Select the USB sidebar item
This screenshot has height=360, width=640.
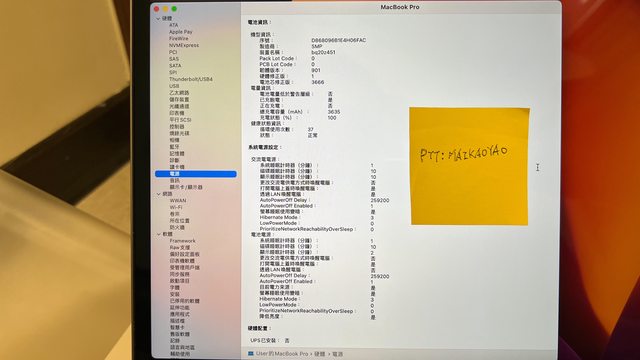click(174, 86)
